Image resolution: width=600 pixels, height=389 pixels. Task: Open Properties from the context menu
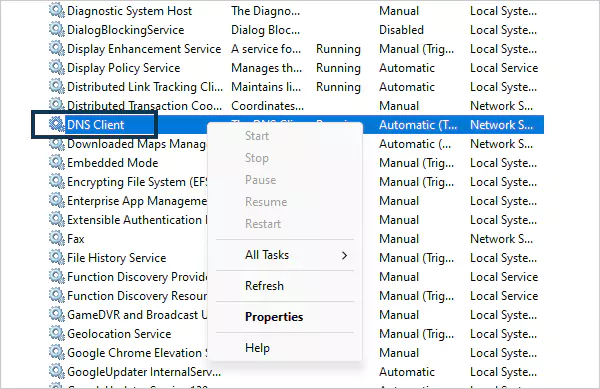click(274, 317)
